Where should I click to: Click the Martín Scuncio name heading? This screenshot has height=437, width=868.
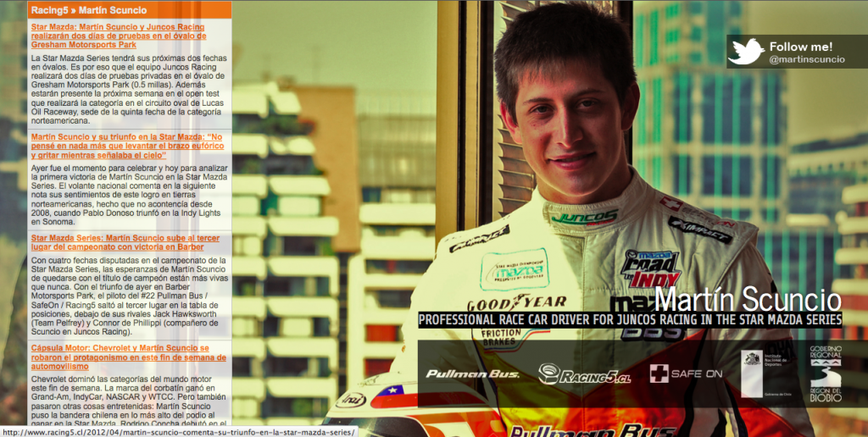point(748,299)
